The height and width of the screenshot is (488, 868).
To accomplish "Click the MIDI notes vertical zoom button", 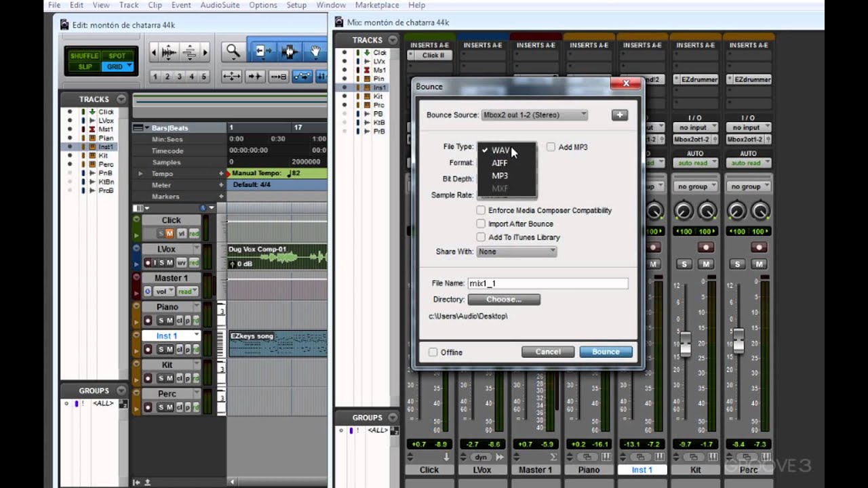I will pyautogui.click(x=189, y=52).
